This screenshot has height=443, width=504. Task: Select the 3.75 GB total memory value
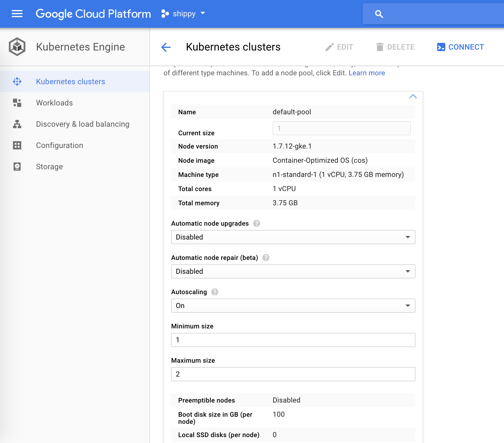285,203
